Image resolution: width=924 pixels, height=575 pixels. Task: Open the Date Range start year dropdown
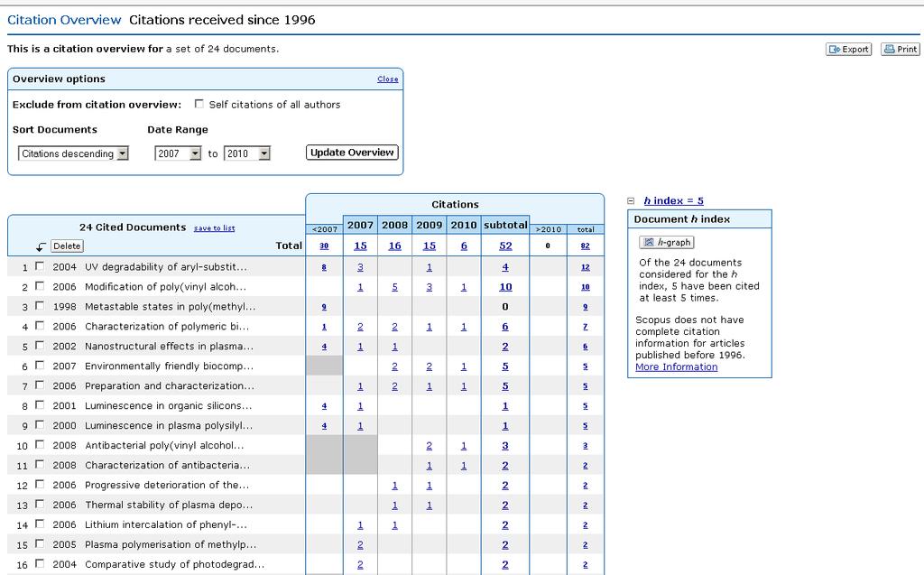click(178, 154)
